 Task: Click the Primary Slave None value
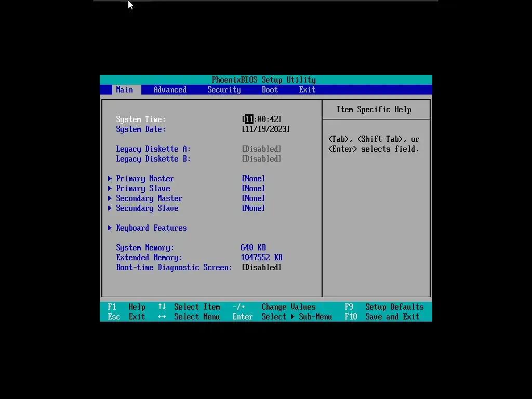pos(253,188)
